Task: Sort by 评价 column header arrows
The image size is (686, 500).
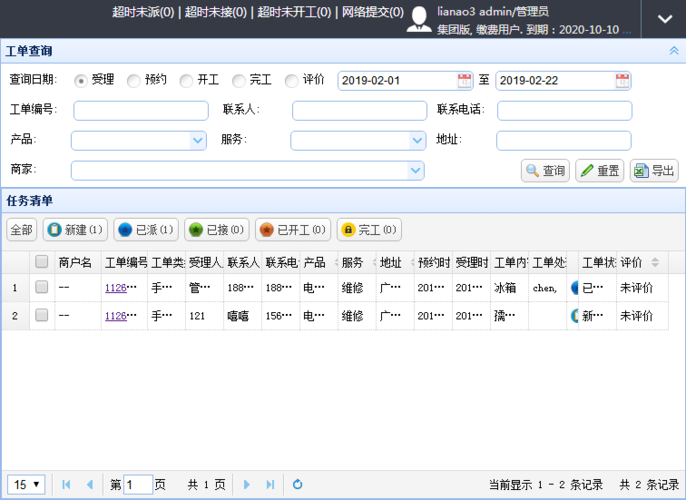Action: tap(655, 262)
